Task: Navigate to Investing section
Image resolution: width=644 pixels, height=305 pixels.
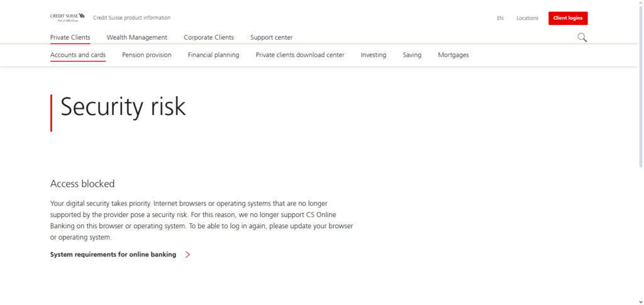Action: point(373,55)
